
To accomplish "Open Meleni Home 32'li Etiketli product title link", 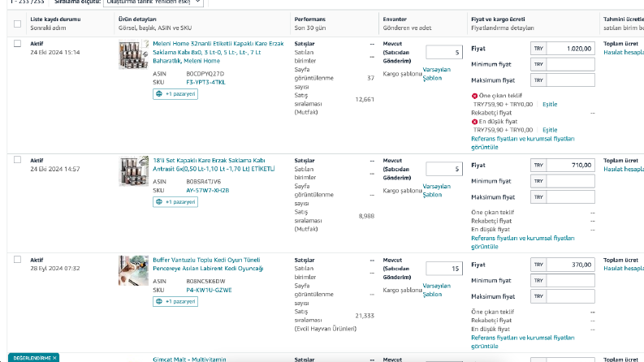I will coord(218,52).
